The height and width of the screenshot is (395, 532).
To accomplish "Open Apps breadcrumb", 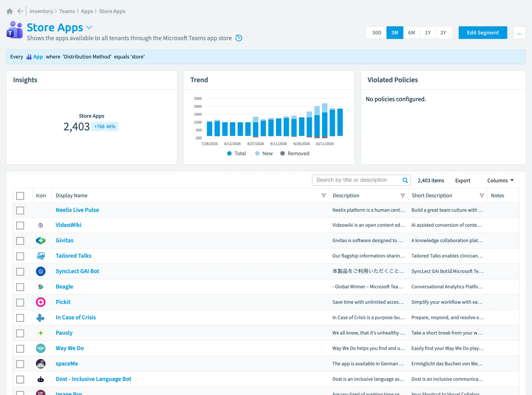I will tap(87, 11).
